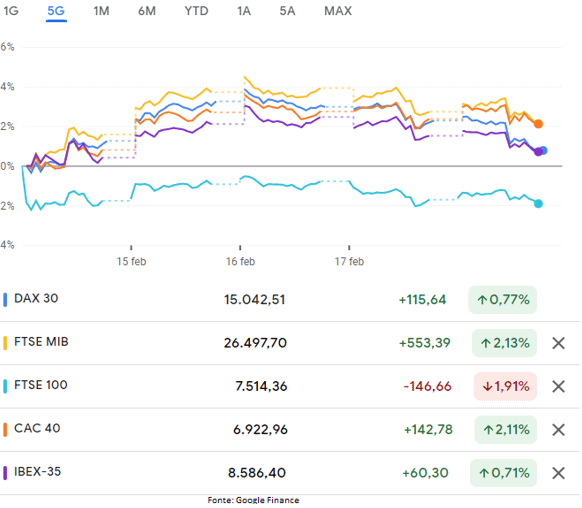The width and height of the screenshot is (582, 508).
Task: Open the 5A range tab
Action: [287, 11]
